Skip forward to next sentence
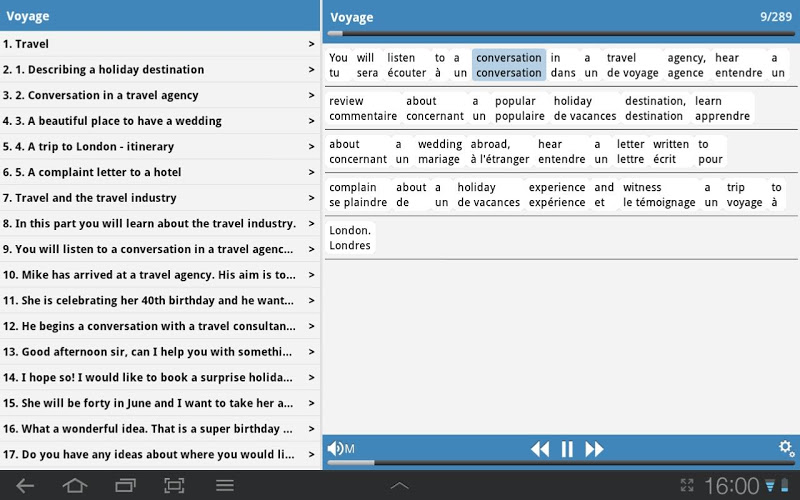This screenshot has width=800, height=500. point(594,449)
